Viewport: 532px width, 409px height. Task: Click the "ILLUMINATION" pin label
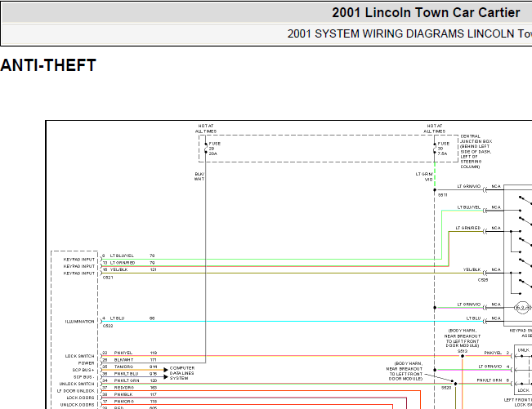[80, 322]
